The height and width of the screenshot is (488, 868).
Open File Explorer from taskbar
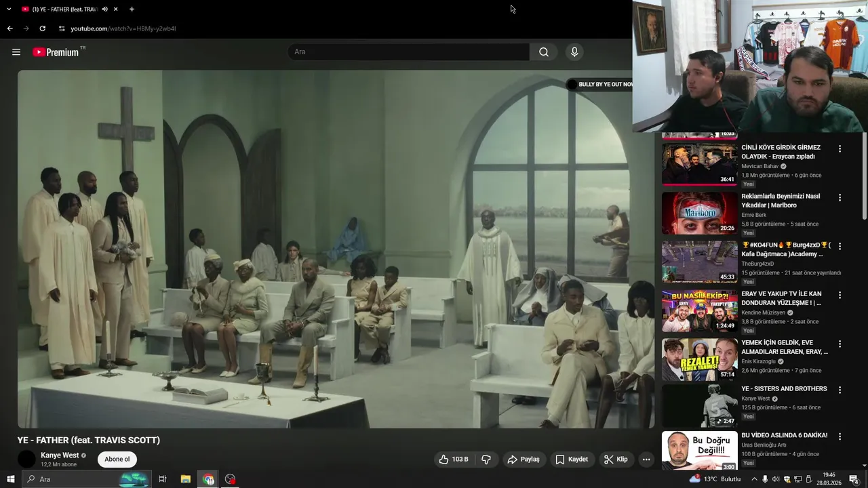tap(185, 479)
